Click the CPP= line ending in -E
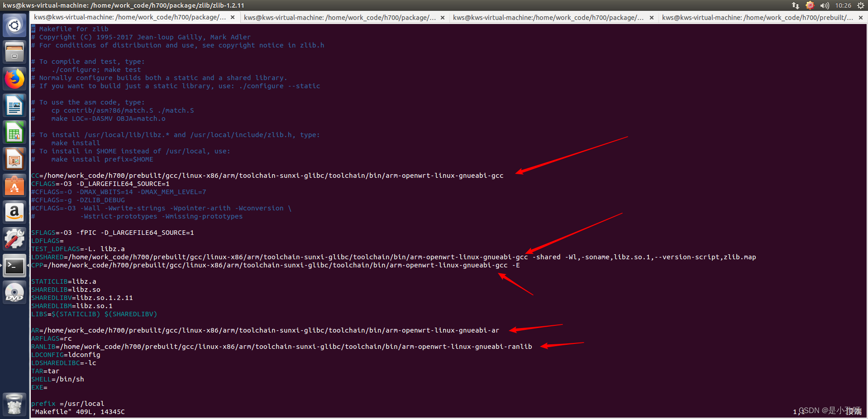The width and height of the screenshot is (868, 419). coord(276,265)
